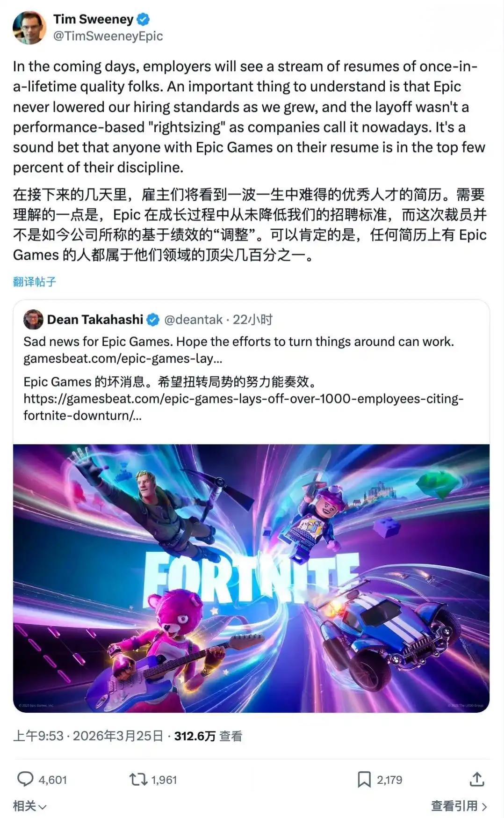Screen dimensions: 504x818
Task: Open Tim Sweeney's profile avatar
Action: click(x=29, y=28)
